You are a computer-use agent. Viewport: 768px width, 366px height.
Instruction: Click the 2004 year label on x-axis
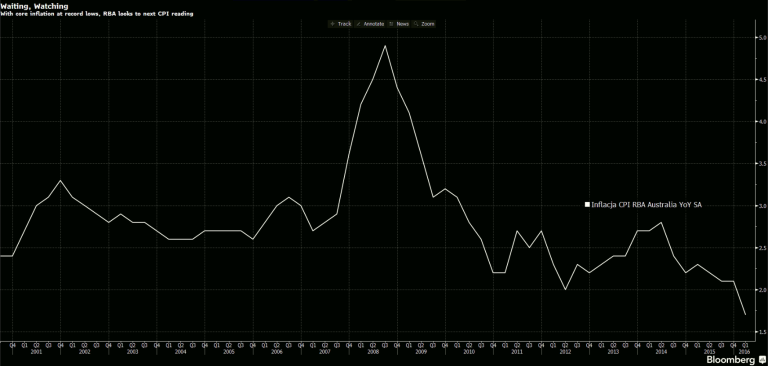point(180,351)
